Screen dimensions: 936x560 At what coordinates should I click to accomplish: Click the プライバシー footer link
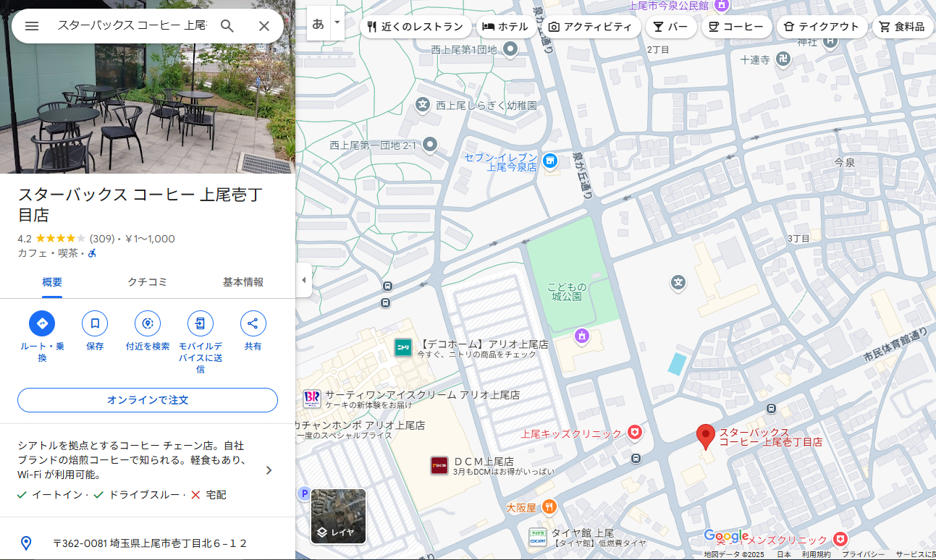point(863,554)
